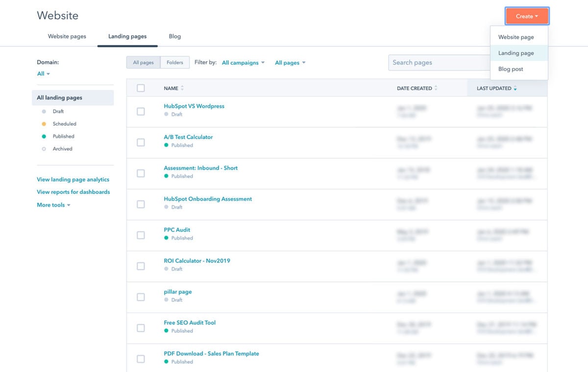This screenshot has height=372, width=588.
Task: Open the All pages filter dropdown
Action: click(290, 63)
